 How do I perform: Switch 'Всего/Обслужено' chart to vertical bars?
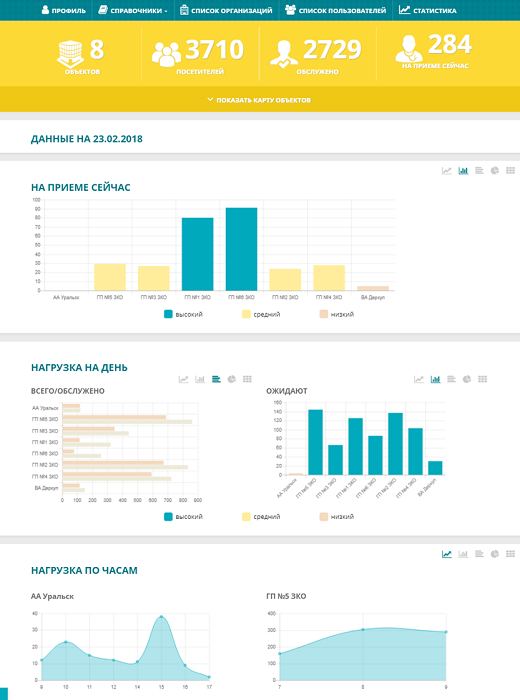click(x=200, y=379)
